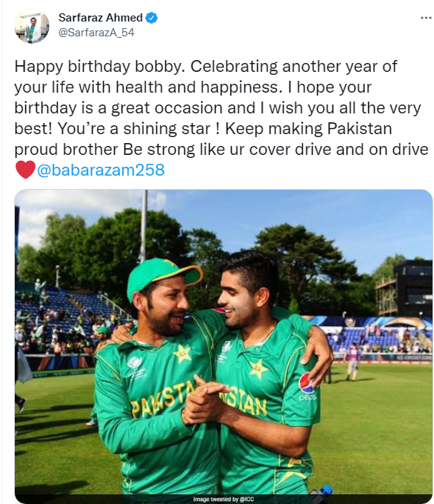Screen dimensions: 434x504
Task: Follow the @babarazam258 mention link
Action: coord(101,170)
